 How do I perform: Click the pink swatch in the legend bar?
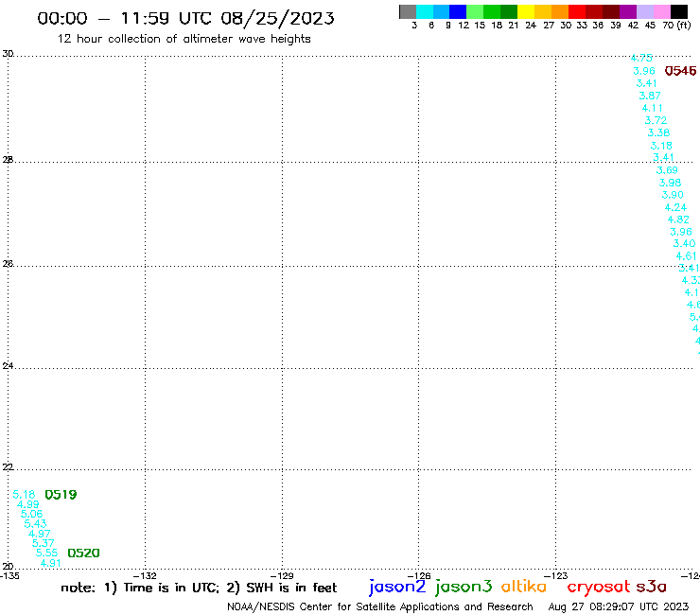[661, 11]
